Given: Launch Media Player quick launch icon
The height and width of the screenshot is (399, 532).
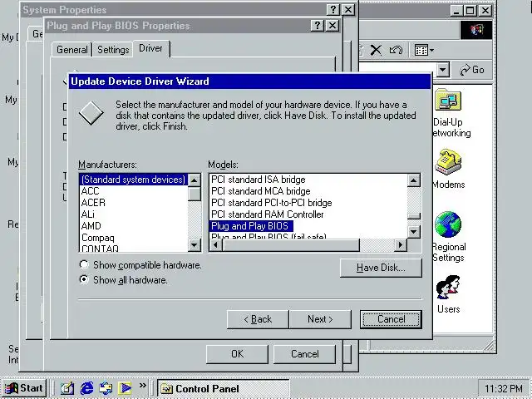Looking at the screenshot, I should tap(125, 388).
